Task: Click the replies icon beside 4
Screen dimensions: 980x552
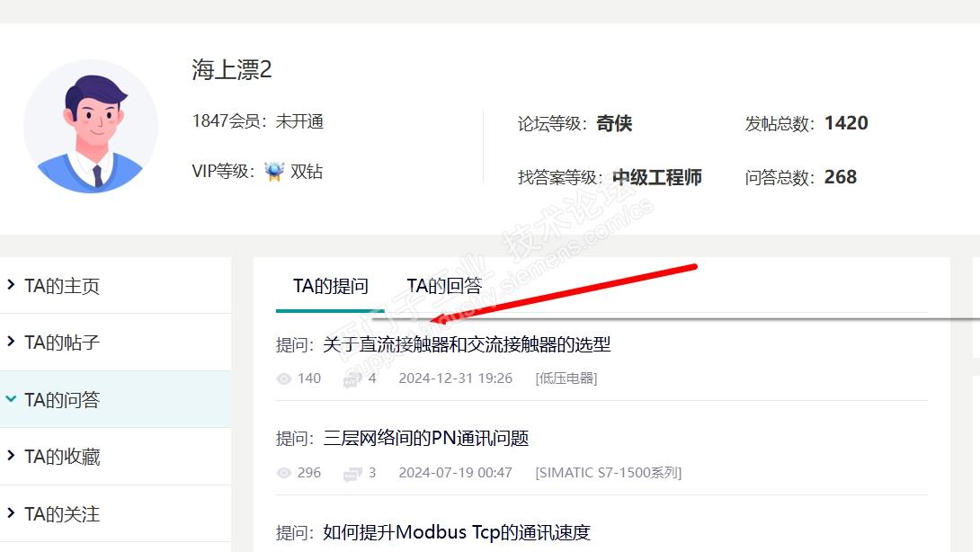Action: pos(352,378)
